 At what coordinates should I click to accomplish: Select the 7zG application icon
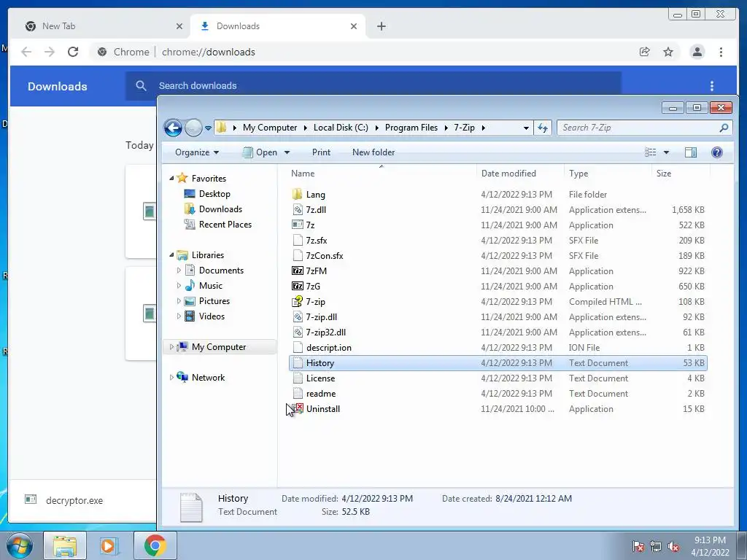tap(298, 286)
